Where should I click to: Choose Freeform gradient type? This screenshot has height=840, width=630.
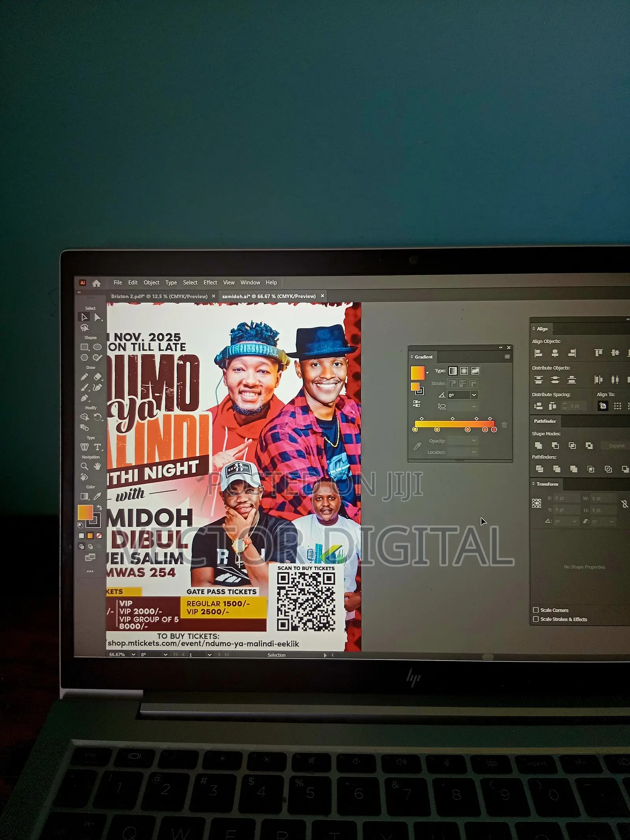[475, 371]
